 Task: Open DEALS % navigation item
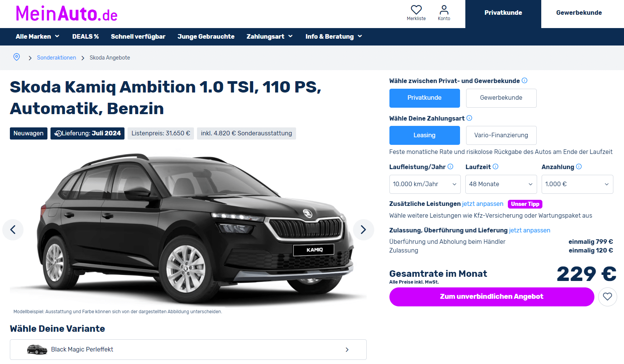coord(85,36)
